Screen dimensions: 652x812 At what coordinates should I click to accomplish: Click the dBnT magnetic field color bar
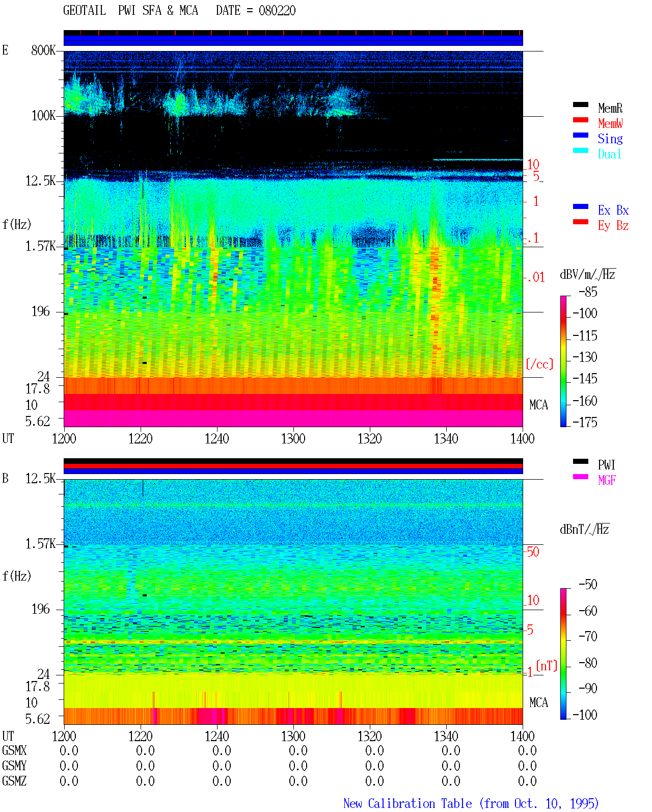563,654
